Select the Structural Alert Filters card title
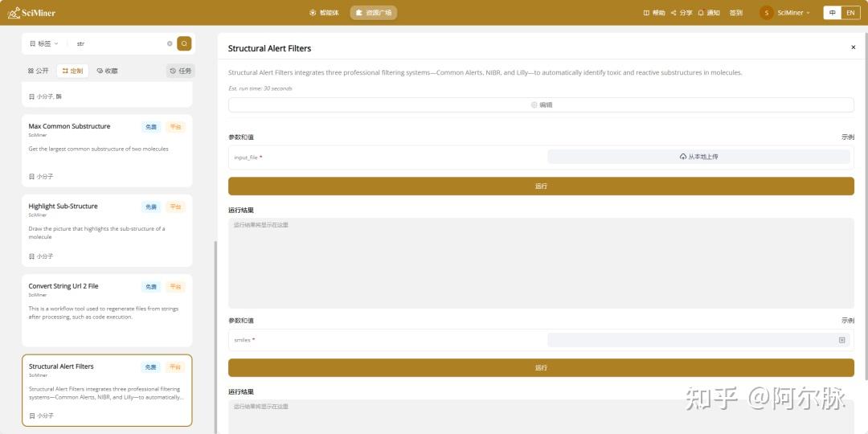Viewport: 868px width, 434px height. coord(61,366)
